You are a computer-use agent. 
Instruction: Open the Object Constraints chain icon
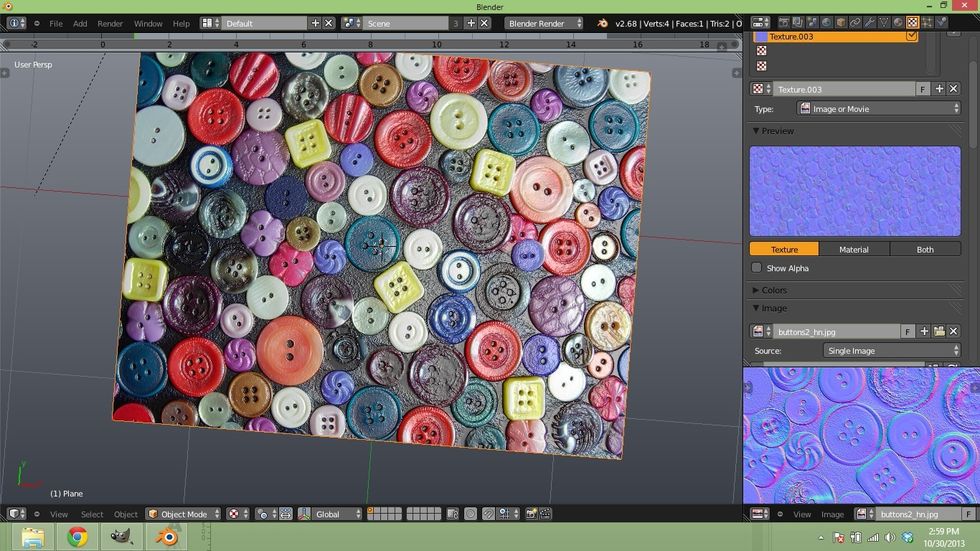click(855, 22)
